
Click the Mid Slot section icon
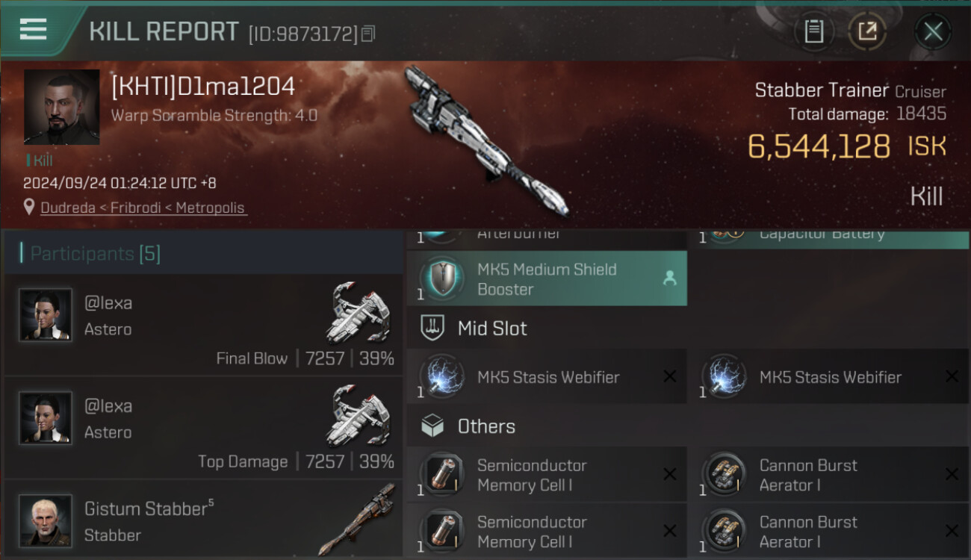coord(432,328)
